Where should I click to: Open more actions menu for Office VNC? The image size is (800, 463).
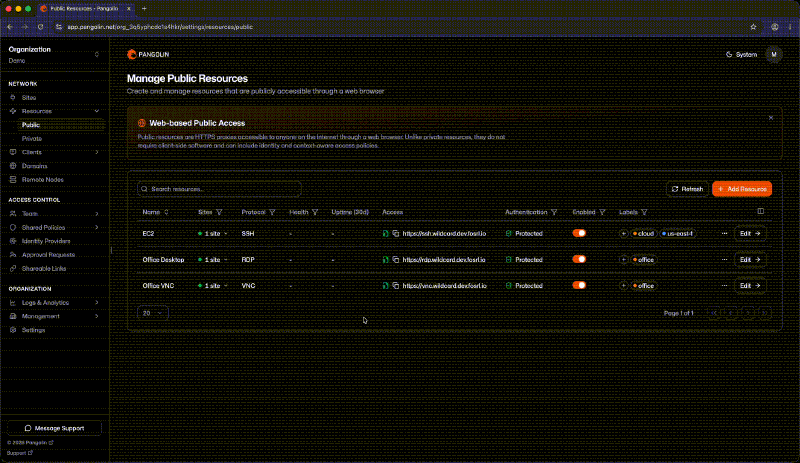pyautogui.click(x=724, y=286)
